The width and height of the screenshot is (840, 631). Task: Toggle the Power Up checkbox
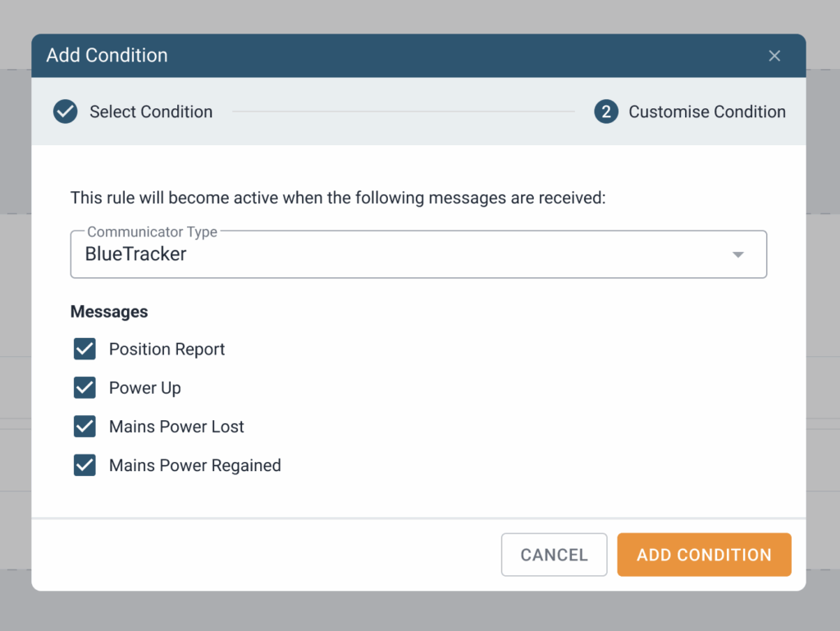point(85,387)
